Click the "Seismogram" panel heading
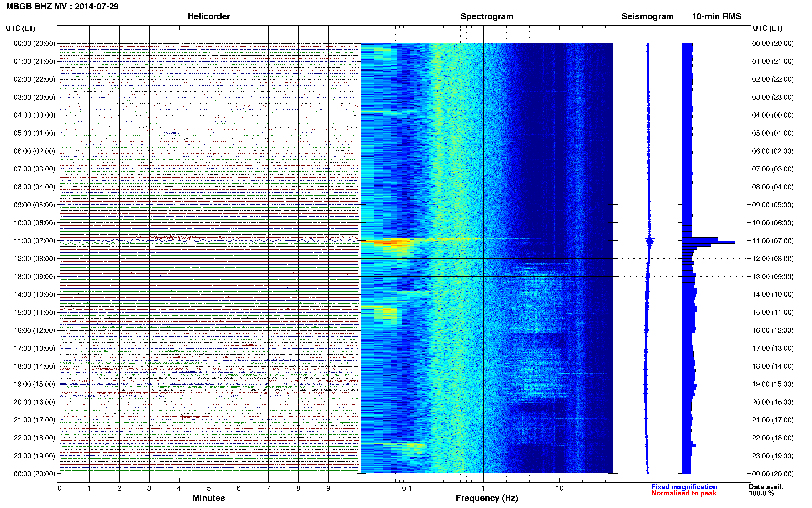 (x=648, y=16)
